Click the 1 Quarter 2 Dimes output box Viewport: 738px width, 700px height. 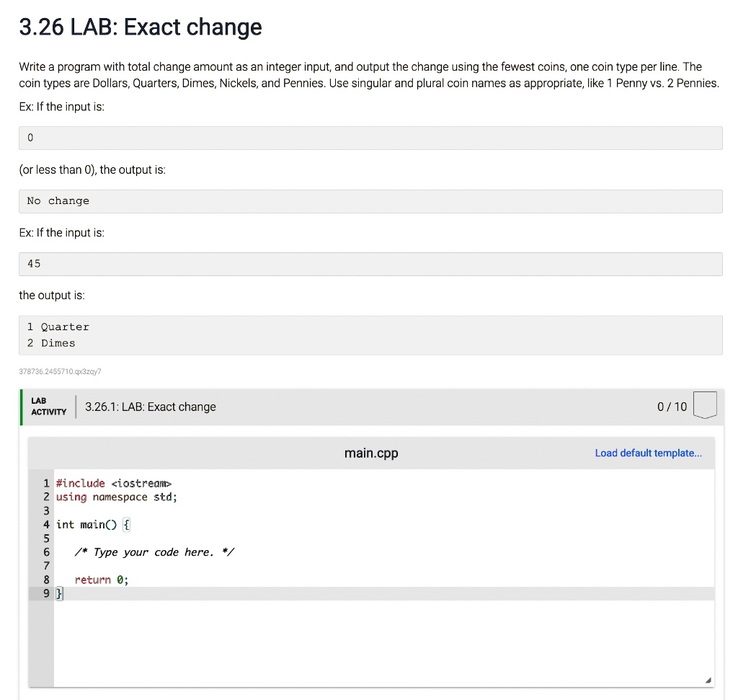(x=370, y=335)
